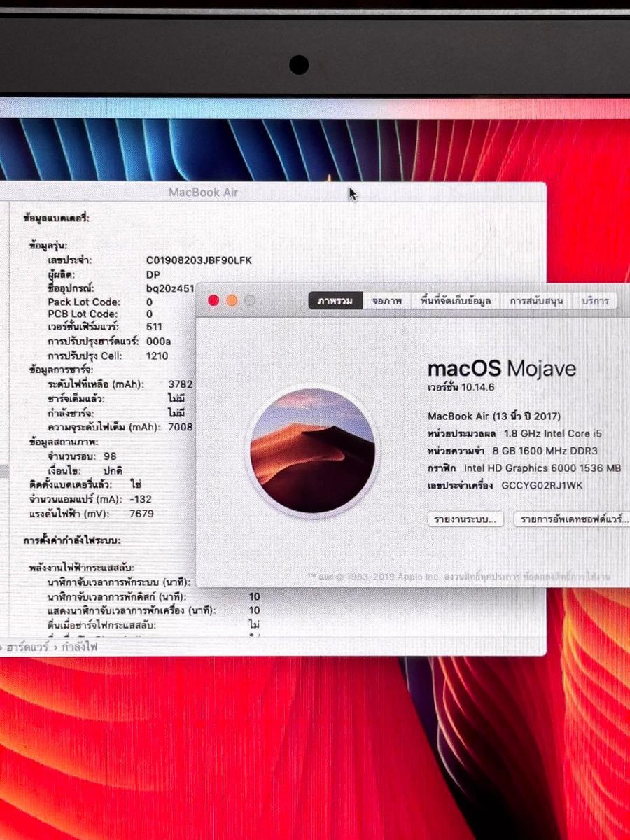Click the device name value bq20z451
This screenshot has height=840, width=630.
[x=170, y=288]
